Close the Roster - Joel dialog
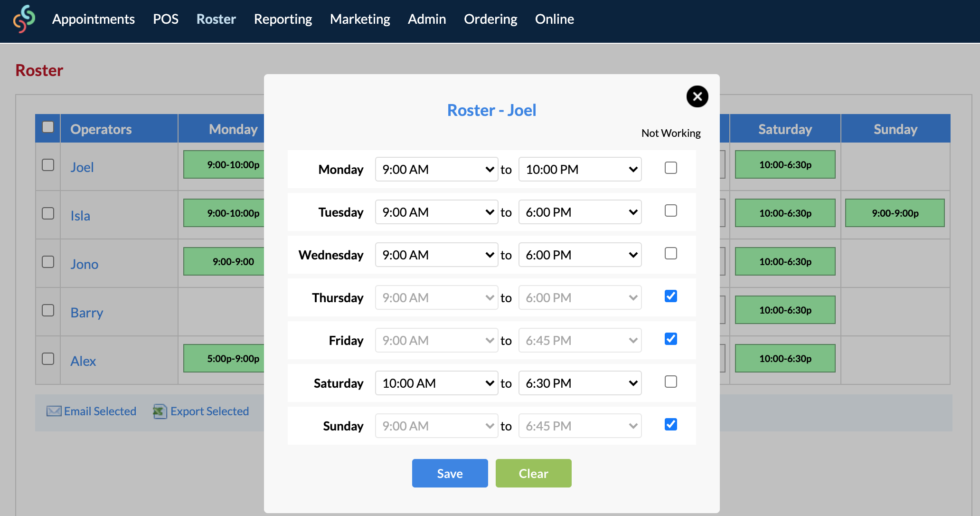Image resolution: width=980 pixels, height=516 pixels. (697, 96)
